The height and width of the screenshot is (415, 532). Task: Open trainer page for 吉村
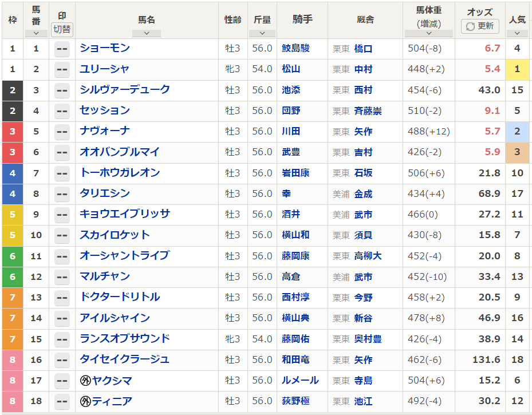tap(364, 152)
